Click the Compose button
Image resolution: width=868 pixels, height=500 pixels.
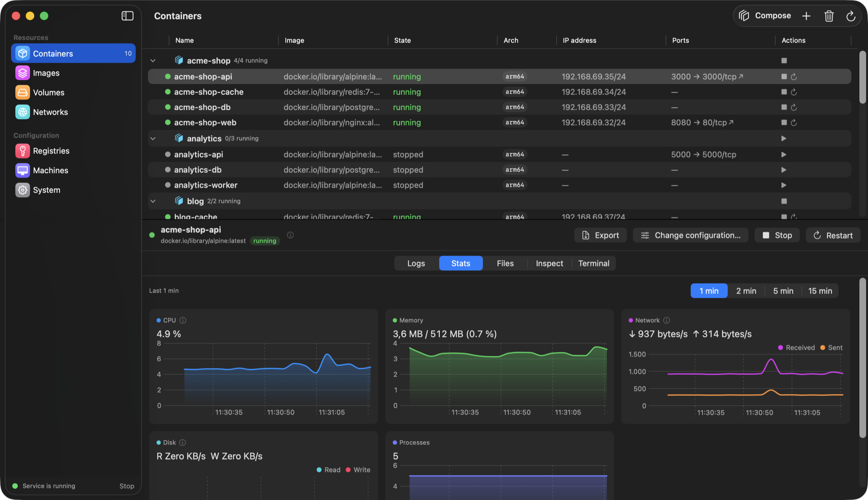(x=765, y=16)
